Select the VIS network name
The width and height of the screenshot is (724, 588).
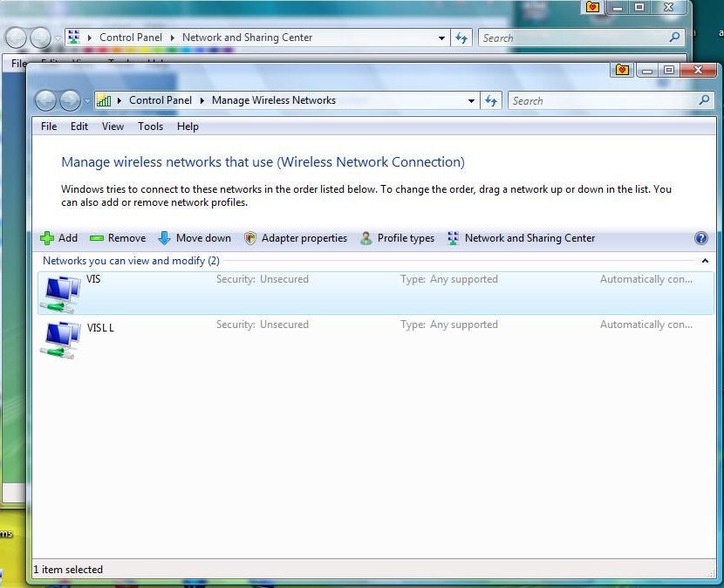93,279
